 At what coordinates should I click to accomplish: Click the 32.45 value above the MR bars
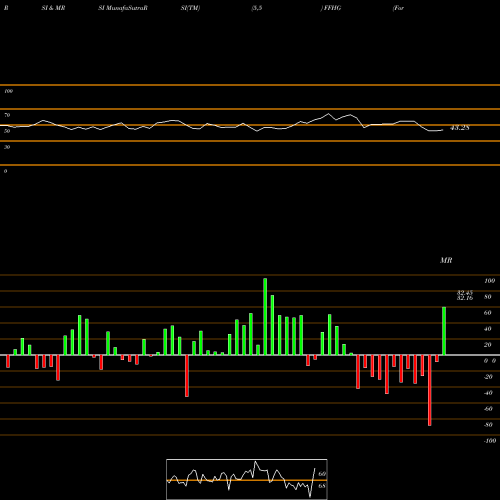pos(465,293)
